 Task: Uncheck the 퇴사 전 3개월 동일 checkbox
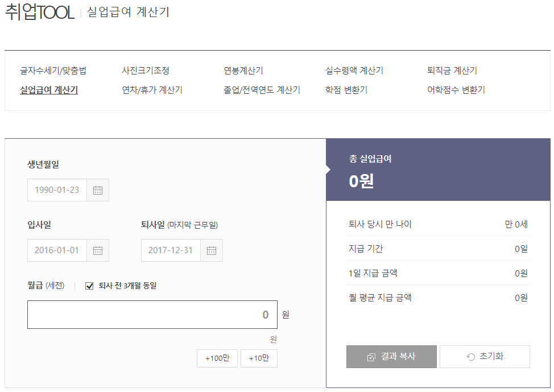point(89,286)
